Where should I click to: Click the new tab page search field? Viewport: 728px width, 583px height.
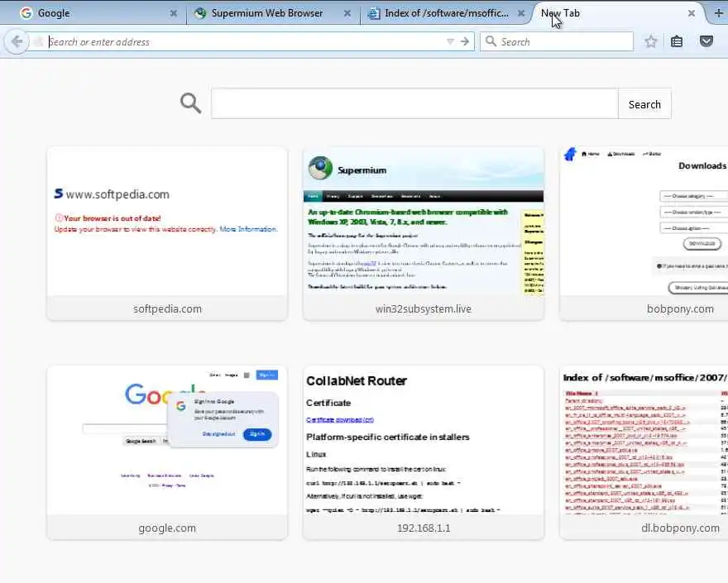click(414, 103)
